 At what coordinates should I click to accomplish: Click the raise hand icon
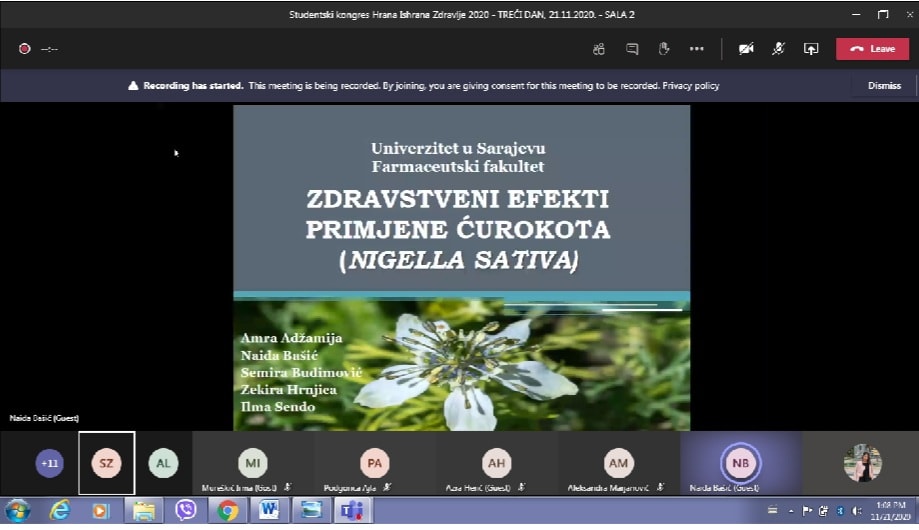coord(663,48)
